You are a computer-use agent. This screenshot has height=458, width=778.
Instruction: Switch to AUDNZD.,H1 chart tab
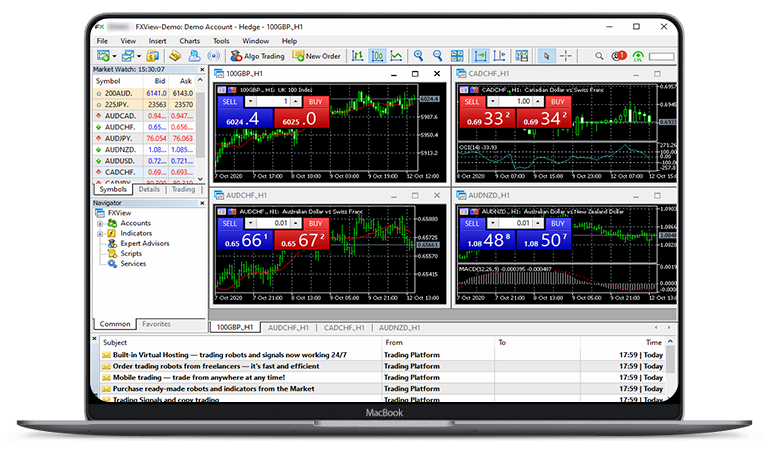point(399,328)
